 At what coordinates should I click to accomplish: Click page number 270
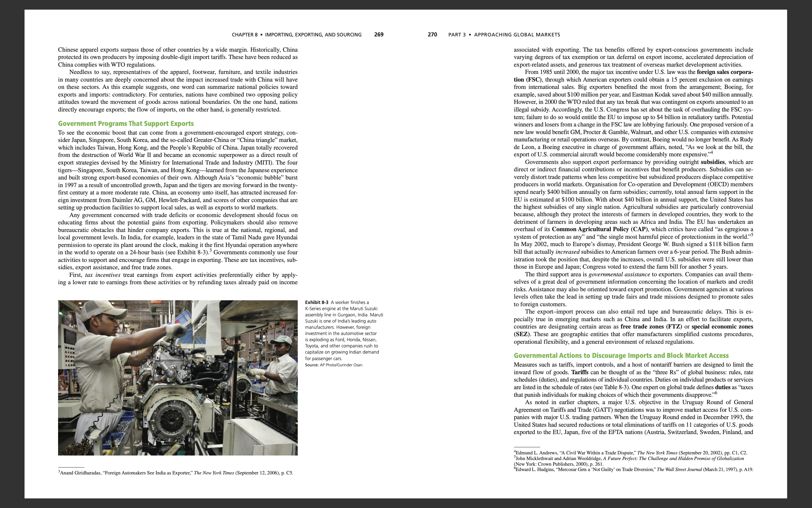click(x=432, y=35)
